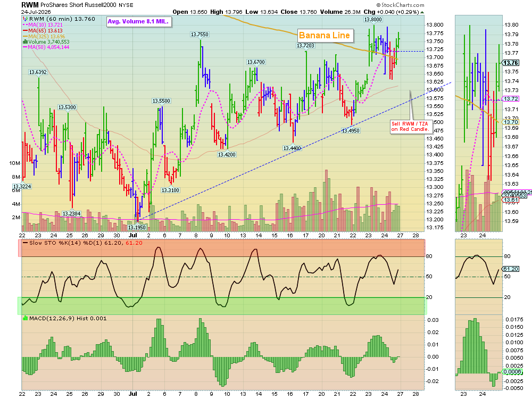Click the 13.3100 low price label

[170, 190]
